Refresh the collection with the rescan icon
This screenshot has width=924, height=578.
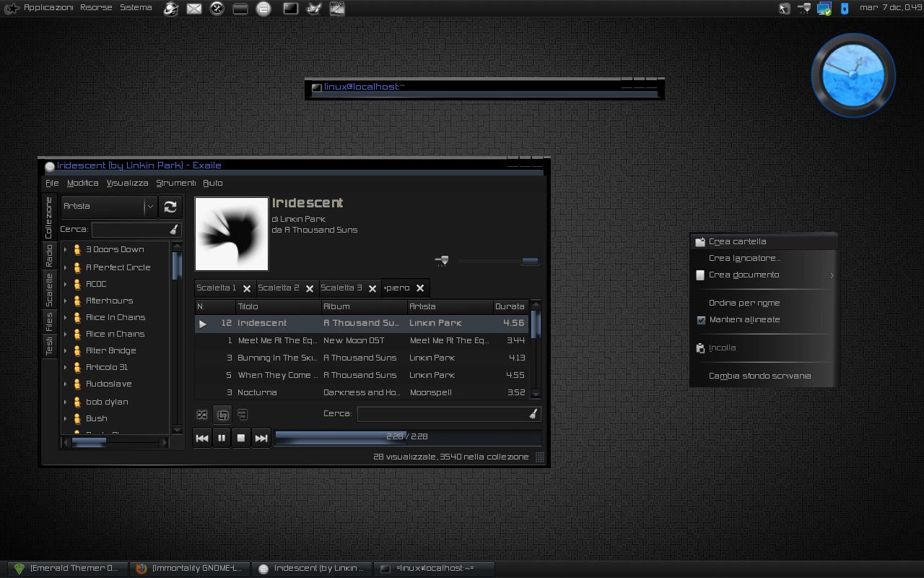pos(170,207)
